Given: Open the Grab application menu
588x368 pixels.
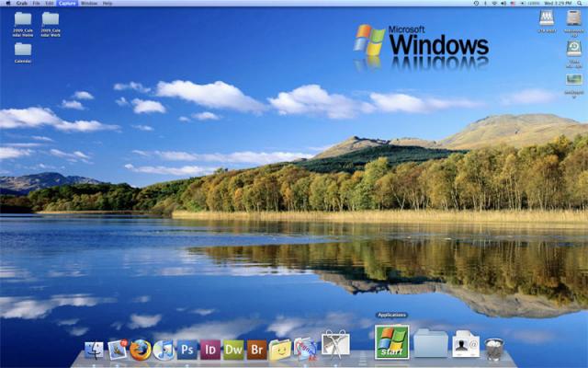Looking at the screenshot, I should pyautogui.click(x=22, y=3).
